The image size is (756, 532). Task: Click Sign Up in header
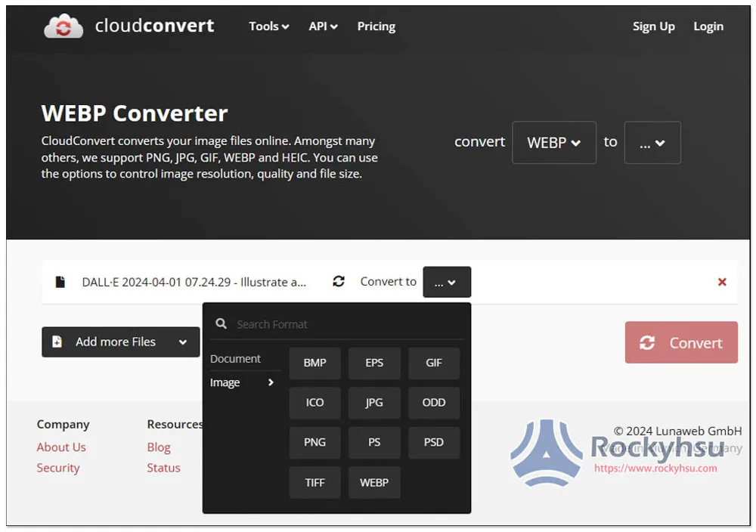click(x=653, y=26)
